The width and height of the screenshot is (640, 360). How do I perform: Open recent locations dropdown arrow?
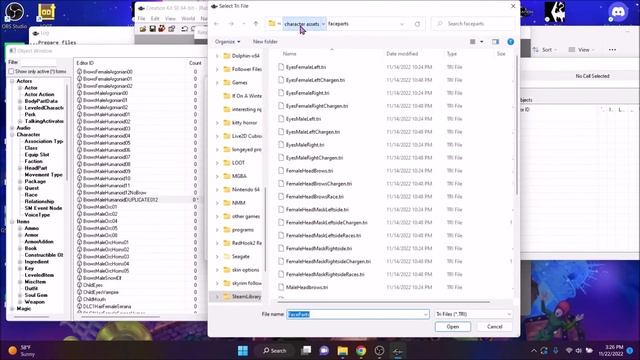(244, 24)
